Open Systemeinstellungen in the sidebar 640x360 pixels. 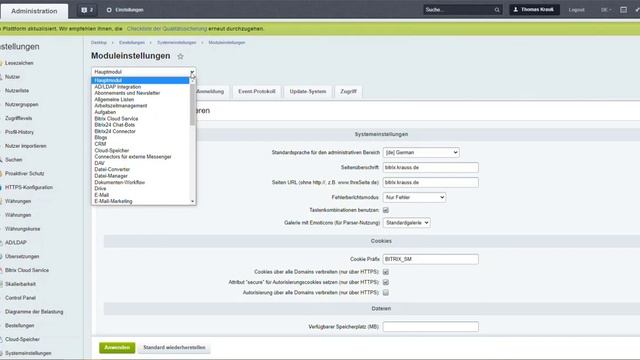[28, 353]
